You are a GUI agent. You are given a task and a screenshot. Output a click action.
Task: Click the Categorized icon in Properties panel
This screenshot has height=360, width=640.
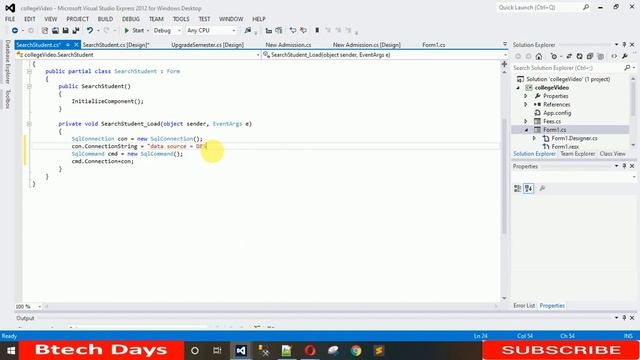[x=518, y=188]
